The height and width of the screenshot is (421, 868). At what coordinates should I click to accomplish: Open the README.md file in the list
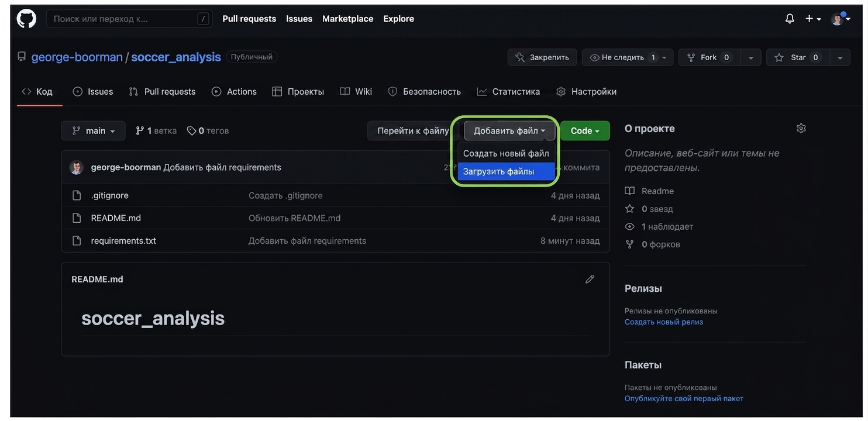[116, 218]
